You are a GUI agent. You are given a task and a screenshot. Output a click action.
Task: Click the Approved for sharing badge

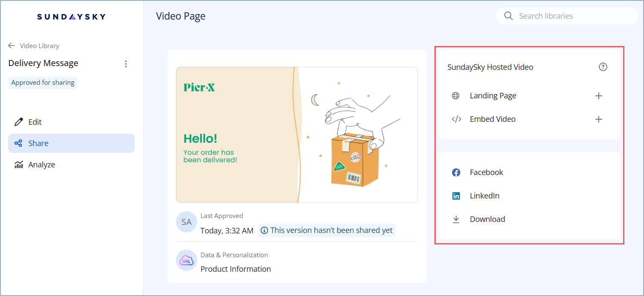pyautogui.click(x=43, y=83)
